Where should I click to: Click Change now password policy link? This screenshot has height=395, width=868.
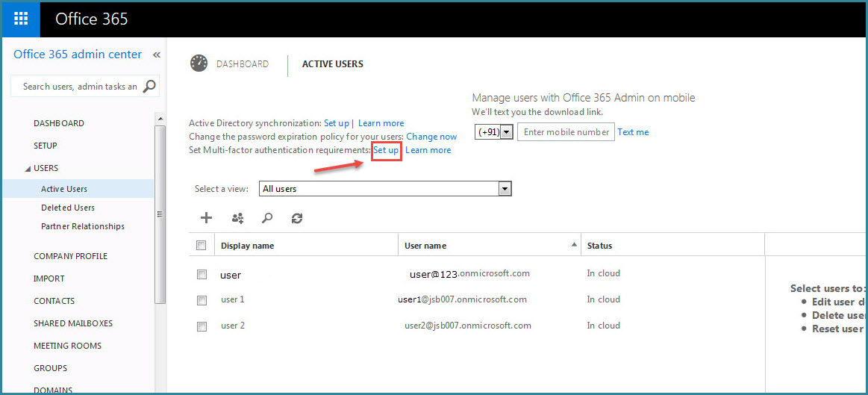point(432,137)
